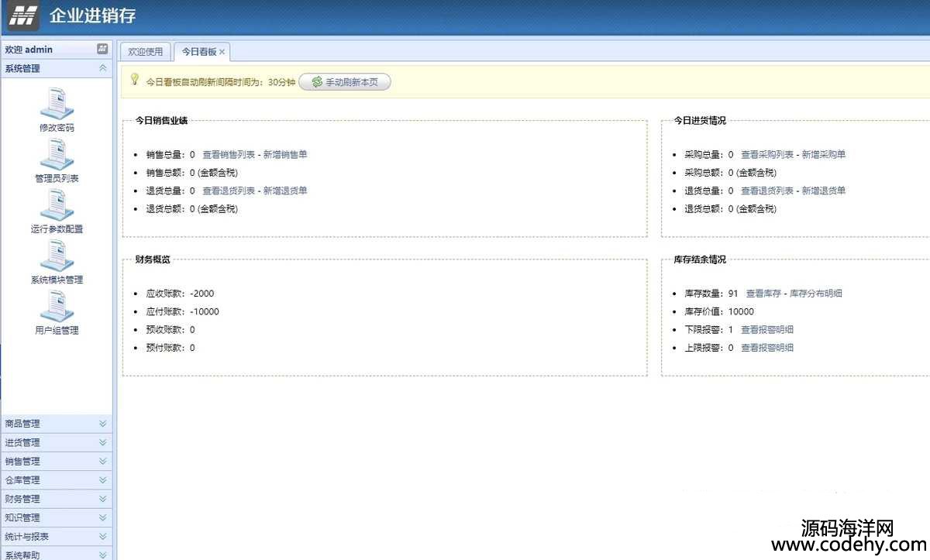Expand the 统计与报表 panel
Screen dimensions: 930x560
pos(102,536)
